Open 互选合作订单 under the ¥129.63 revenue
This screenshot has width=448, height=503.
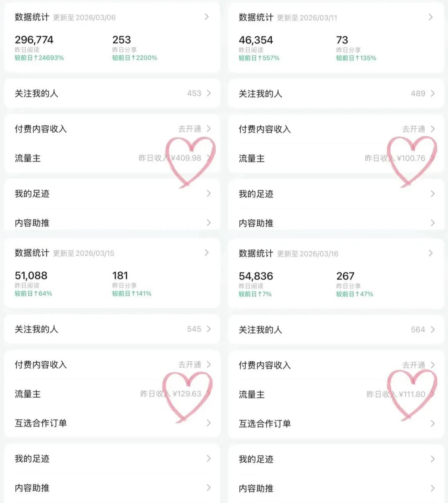pos(112,423)
